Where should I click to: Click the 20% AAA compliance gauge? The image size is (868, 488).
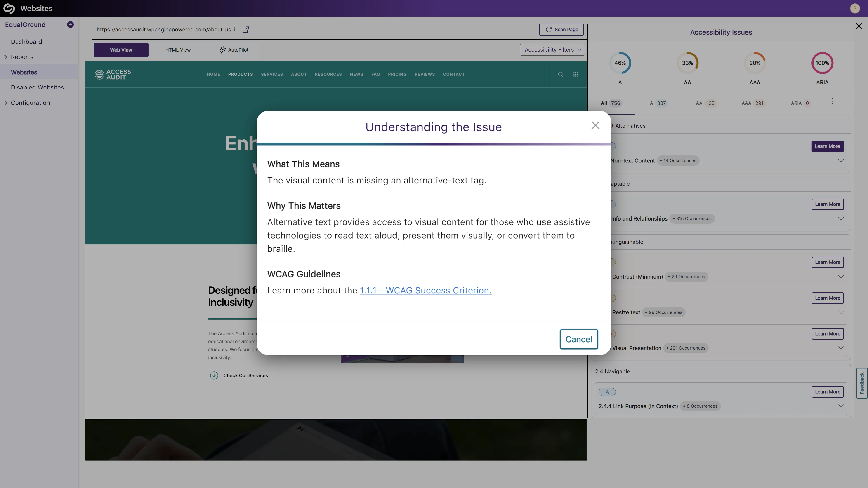coord(755,63)
